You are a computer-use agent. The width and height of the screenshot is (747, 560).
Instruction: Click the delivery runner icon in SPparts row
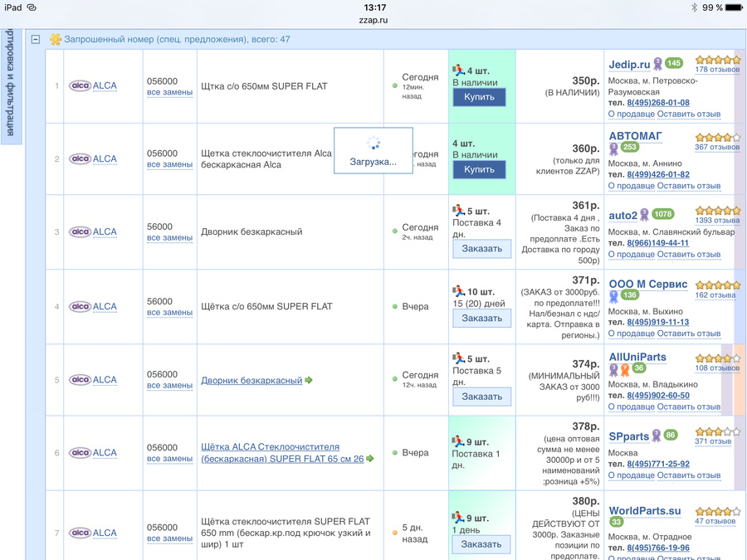click(458, 441)
